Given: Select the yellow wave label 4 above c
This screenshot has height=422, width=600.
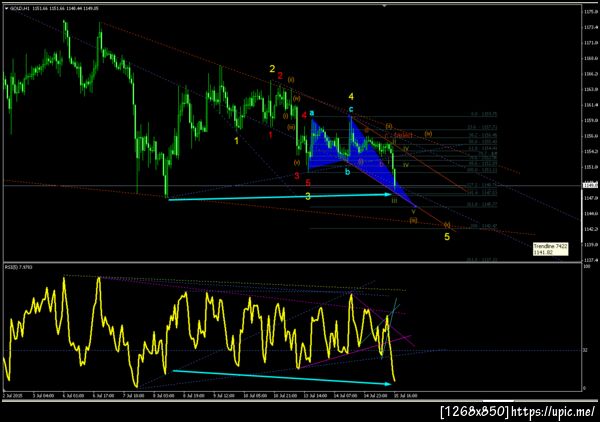Looking at the screenshot, I should coord(351,97).
